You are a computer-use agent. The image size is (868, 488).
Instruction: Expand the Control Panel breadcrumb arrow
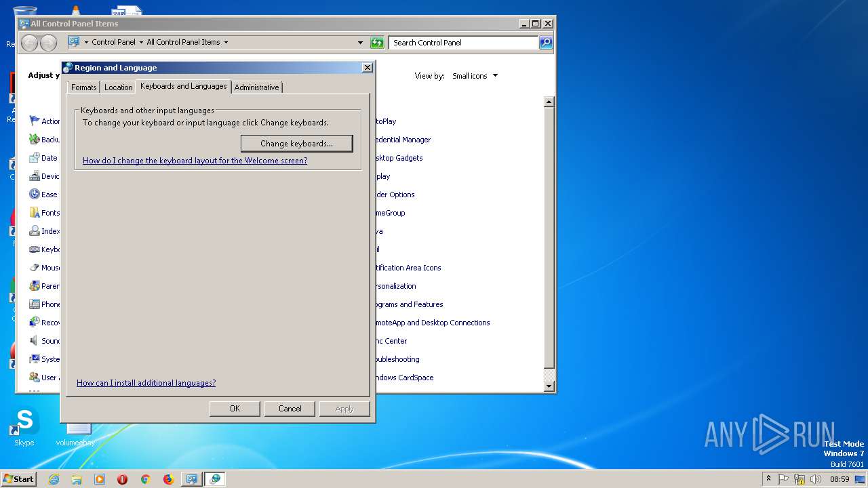coord(141,42)
